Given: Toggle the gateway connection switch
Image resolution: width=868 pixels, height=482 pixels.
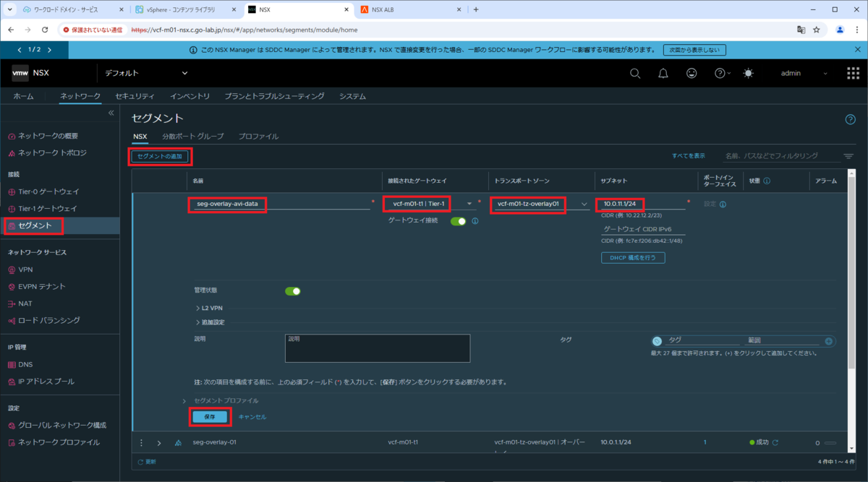Looking at the screenshot, I should point(458,221).
